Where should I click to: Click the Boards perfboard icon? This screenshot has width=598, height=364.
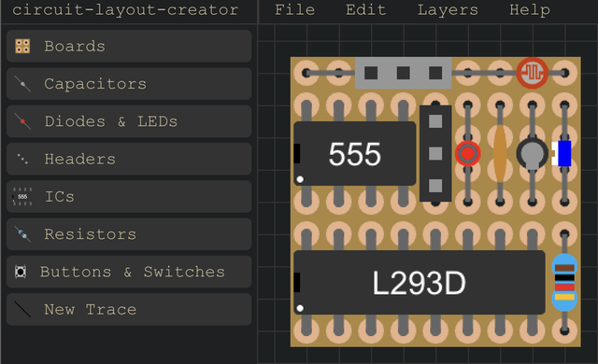point(22,46)
